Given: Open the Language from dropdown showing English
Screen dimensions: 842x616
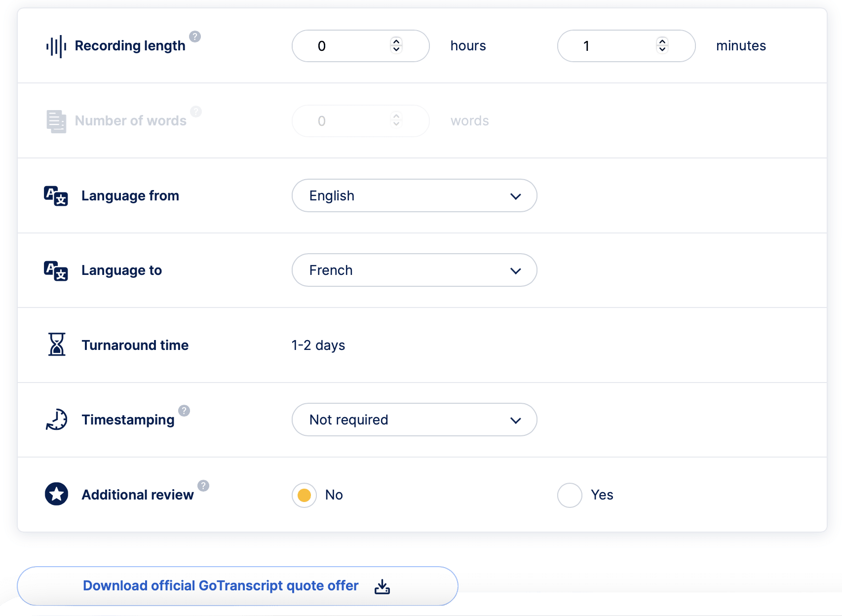Looking at the screenshot, I should [414, 195].
